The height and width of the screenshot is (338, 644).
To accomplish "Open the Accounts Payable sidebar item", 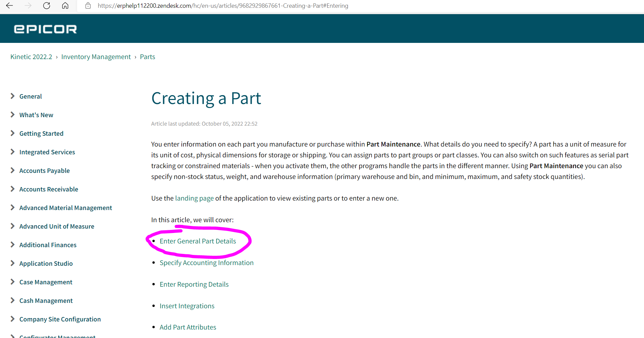I will pyautogui.click(x=44, y=171).
